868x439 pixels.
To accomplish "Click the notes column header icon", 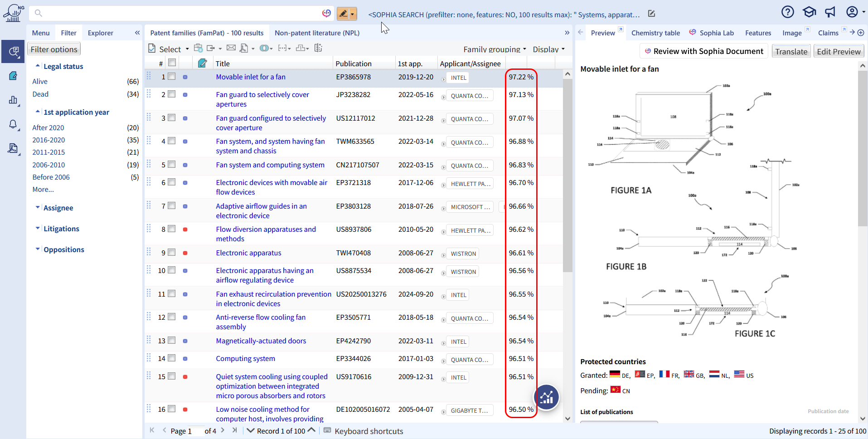I will 203,63.
